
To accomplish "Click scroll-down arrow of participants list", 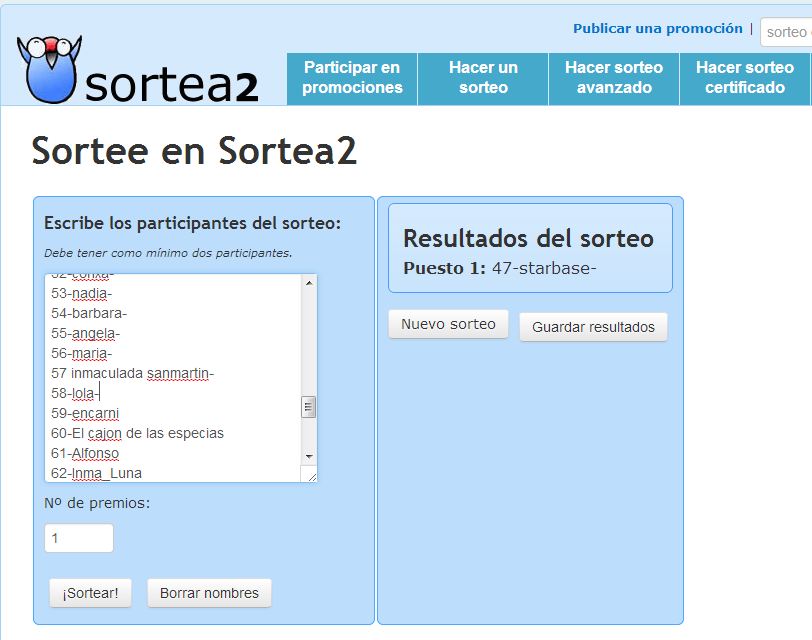I will coord(309,456).
